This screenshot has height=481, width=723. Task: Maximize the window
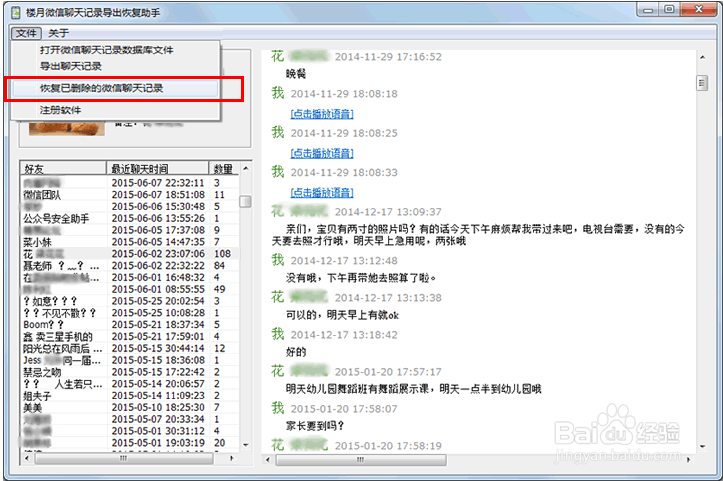pos(670,10)
